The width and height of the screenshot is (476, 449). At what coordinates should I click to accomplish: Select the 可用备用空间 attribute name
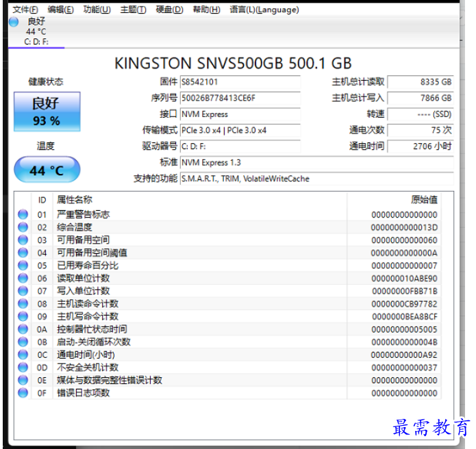[84, 240]
